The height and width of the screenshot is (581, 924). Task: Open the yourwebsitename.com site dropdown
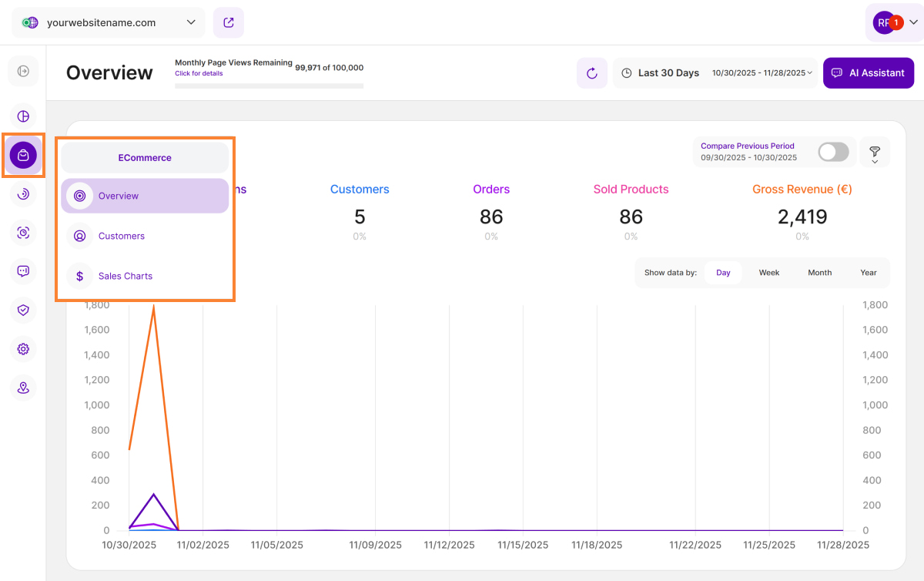click(109, 22)
